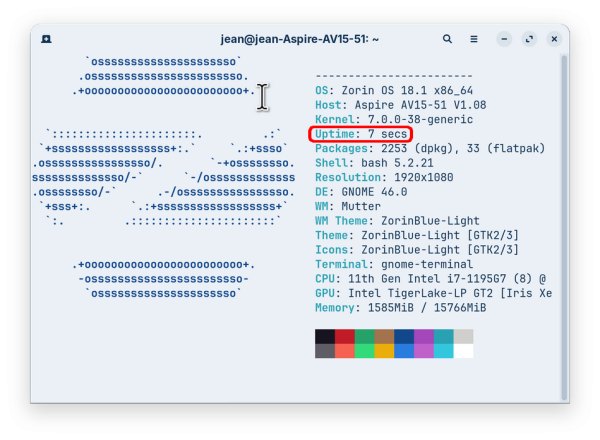This screenshot has width=600, height=440.
Task: Click the bright green color block
Action: point(365,351)
